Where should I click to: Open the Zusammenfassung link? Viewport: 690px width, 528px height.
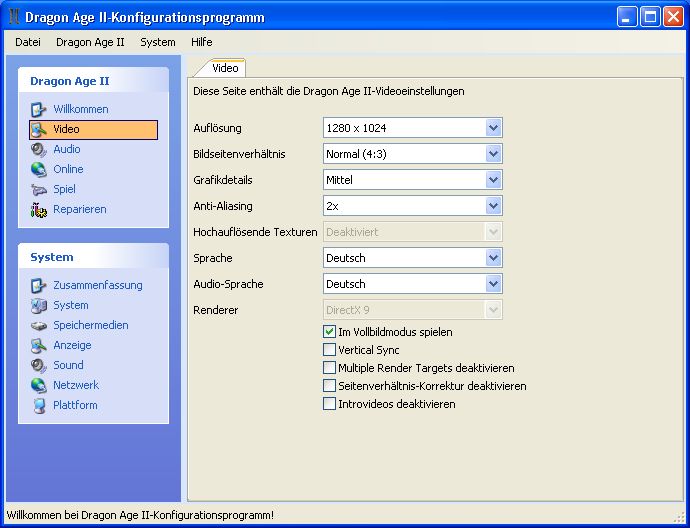click(98, 285)
